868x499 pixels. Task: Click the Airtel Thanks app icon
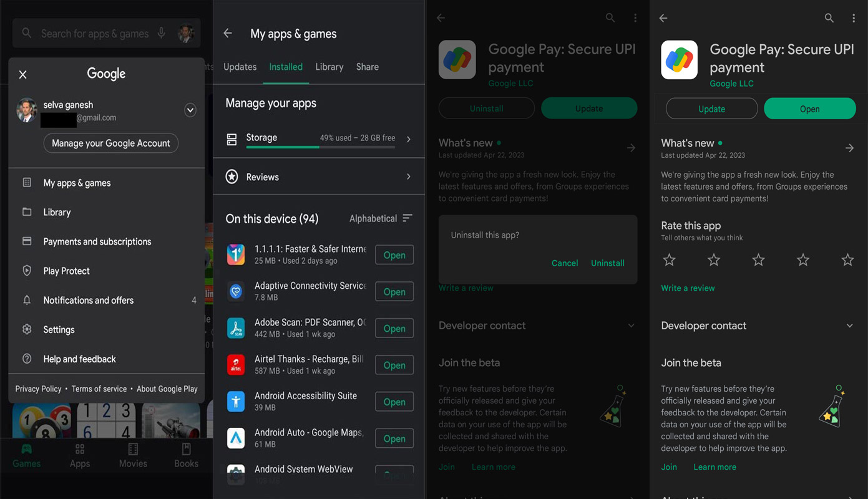pos(236,365)
